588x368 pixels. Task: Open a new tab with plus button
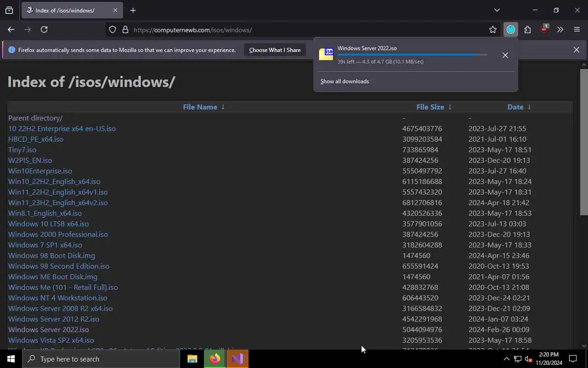(x=133, y=10)
